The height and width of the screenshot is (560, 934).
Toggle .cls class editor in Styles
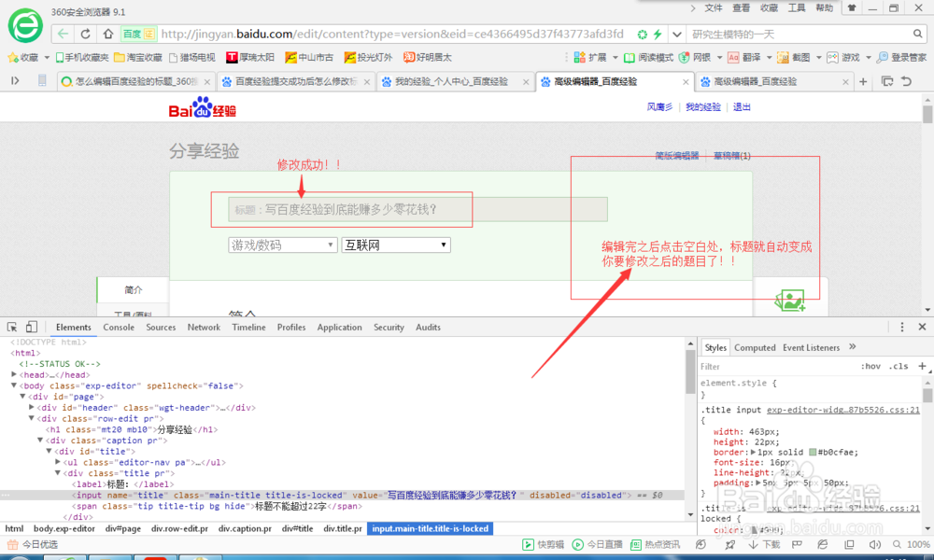[899, 367]
